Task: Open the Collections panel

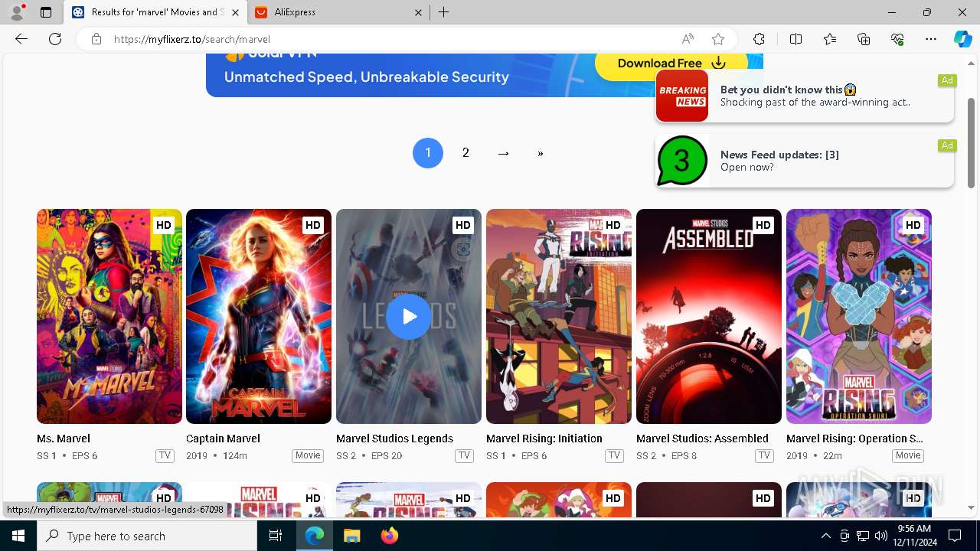Action: pyautogui.click(x=864, y=39)
